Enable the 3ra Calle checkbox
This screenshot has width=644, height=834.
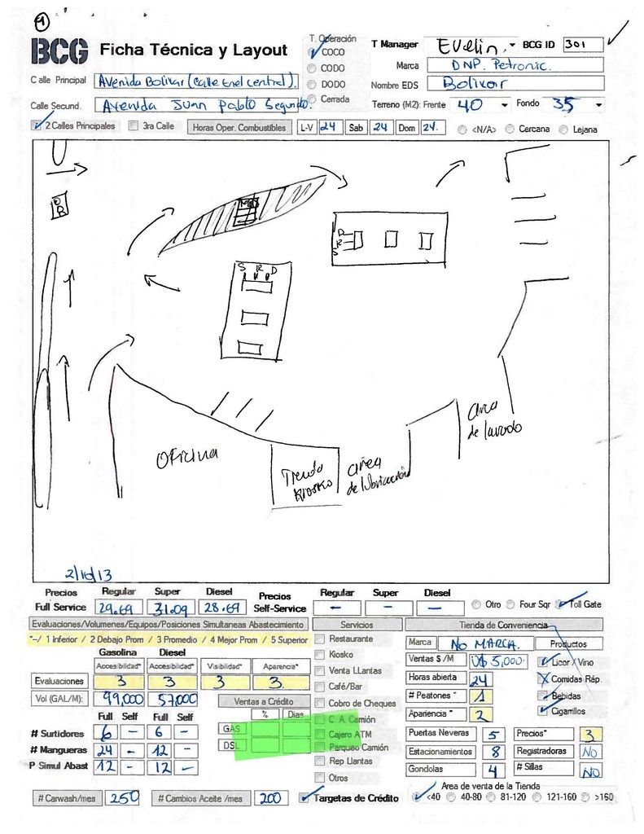pyautogui.click(x=134, y=125)
